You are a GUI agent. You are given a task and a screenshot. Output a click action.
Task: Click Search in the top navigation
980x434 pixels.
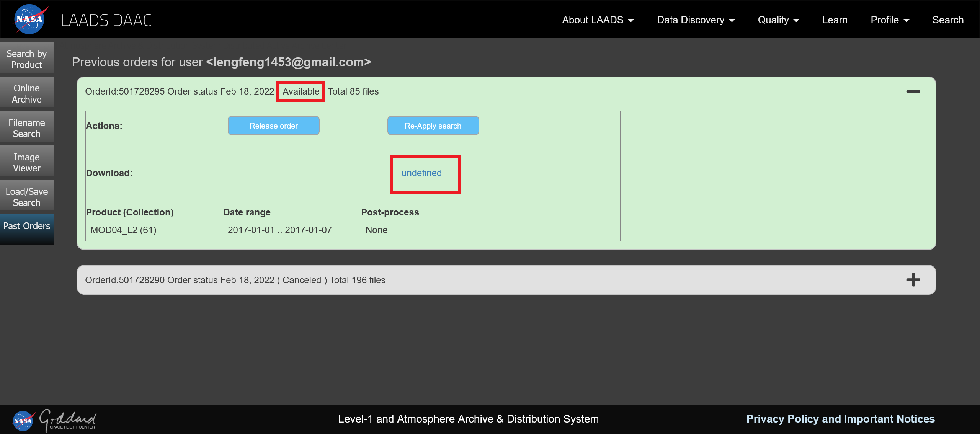tap(948, 20)
